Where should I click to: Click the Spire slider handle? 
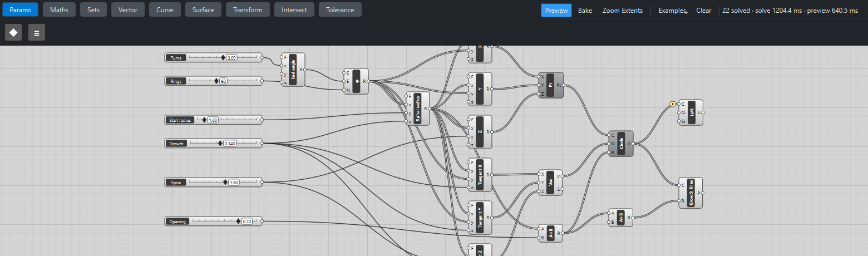pyautogui.click(x=225, y=182)
